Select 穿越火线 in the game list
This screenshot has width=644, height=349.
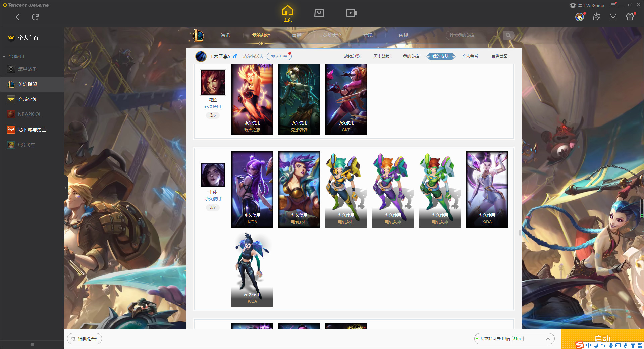point(32,99)
